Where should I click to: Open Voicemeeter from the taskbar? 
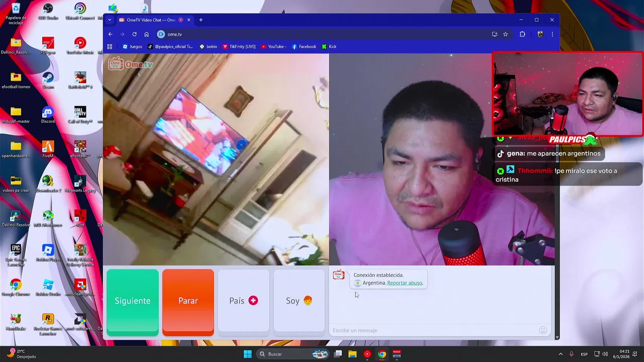[396, 354]
